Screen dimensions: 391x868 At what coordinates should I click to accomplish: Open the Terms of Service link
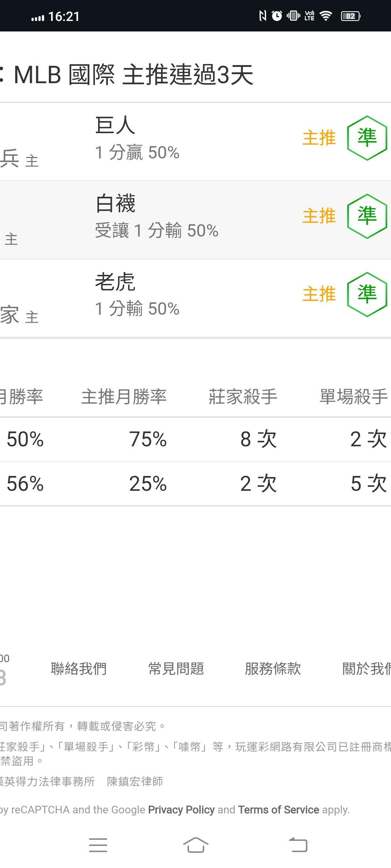(279, 810)
